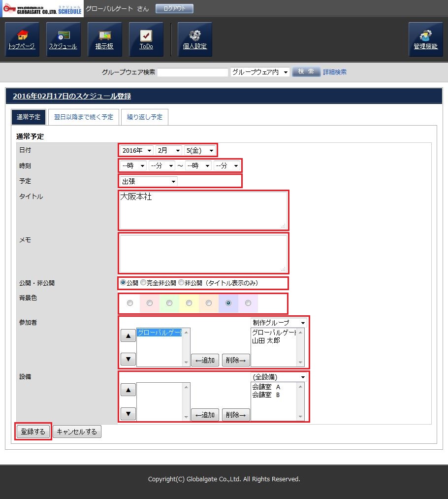Open the 2016年 year dropdown
Image resolution: width=448 pixels, height=499 pixels.
(136, 150)
